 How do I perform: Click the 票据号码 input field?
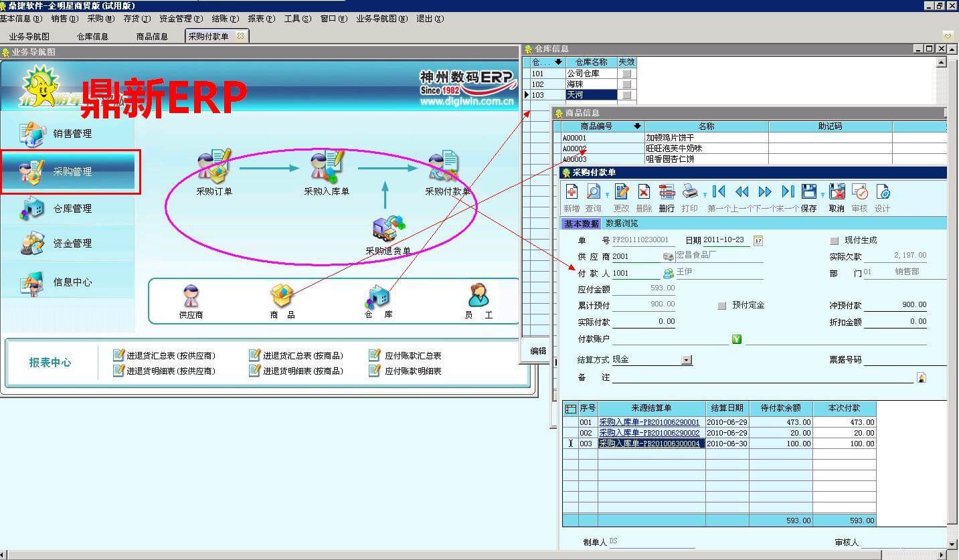[x=905, y=360]
